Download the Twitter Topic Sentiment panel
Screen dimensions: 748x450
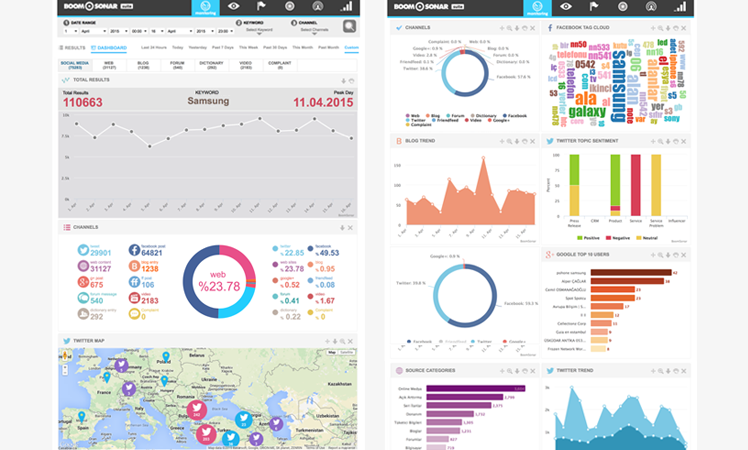click(x=668, y=141)
